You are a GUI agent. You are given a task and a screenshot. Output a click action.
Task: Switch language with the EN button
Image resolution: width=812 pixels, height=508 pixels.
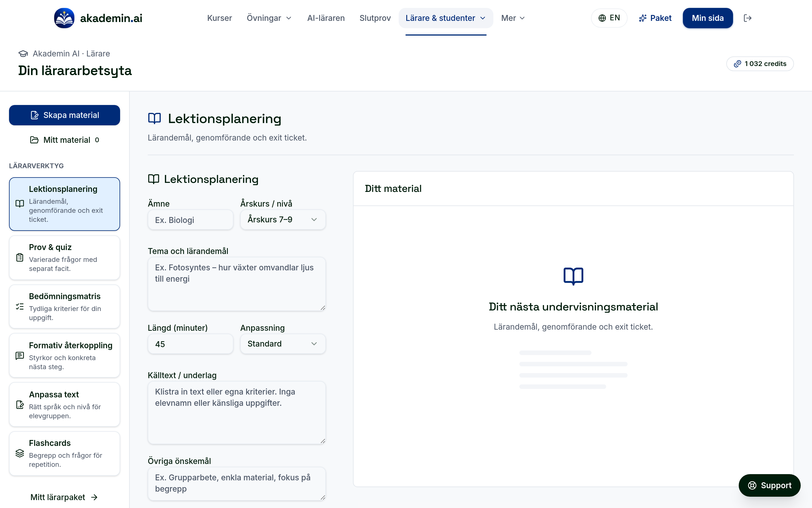tap(609, 18)
